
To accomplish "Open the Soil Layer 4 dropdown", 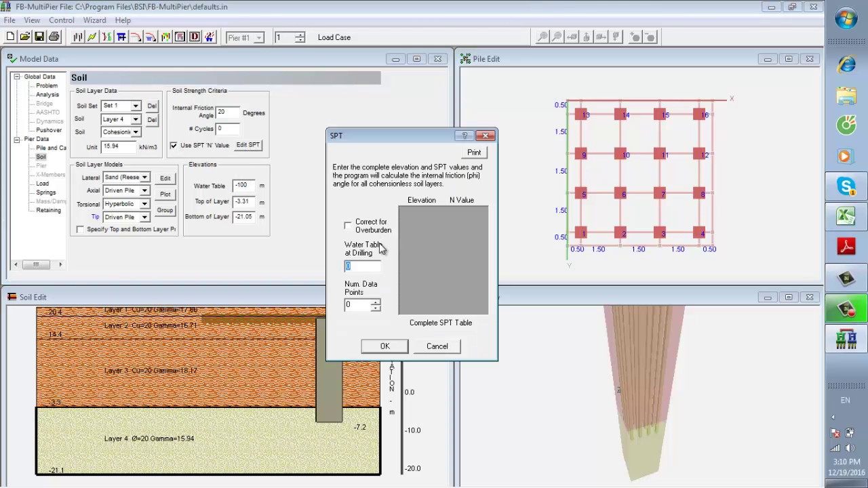I will [x=136, y=119].
